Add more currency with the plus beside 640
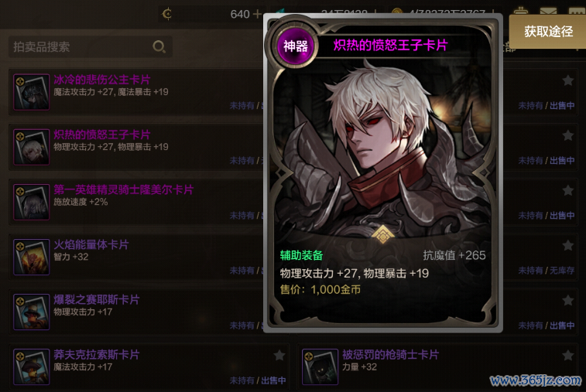The image size is (586, 392). pyautogui.click(x=257, y=14)
